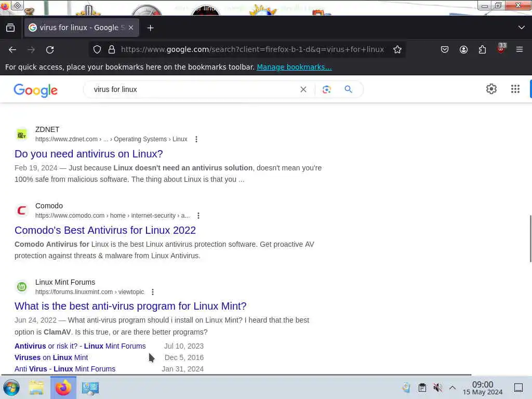Click the 'Linux Mint Forums' site name
The height and width of the screenshot is (399, 532).
pyautogui.click(x=65, y=282)
